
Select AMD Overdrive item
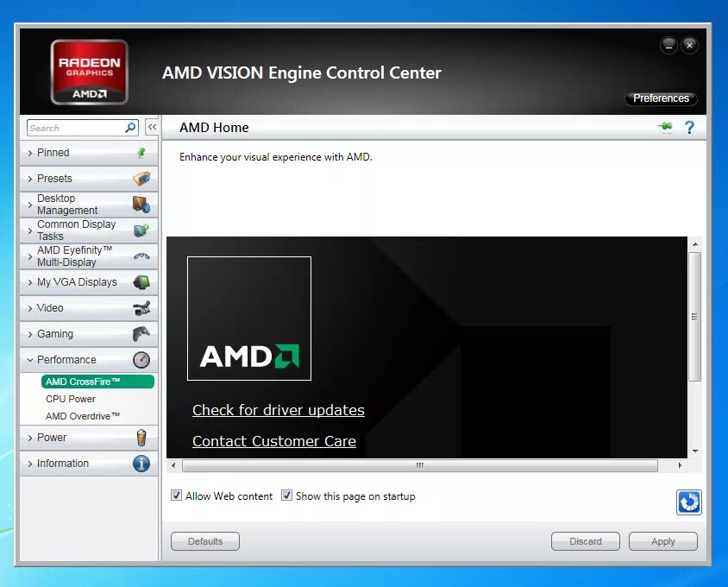[83, 416]
